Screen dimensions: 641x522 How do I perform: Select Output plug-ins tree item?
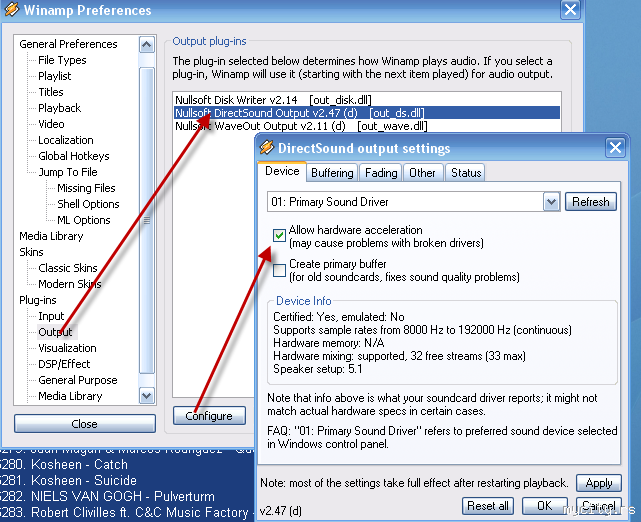[x=55, y=332]
